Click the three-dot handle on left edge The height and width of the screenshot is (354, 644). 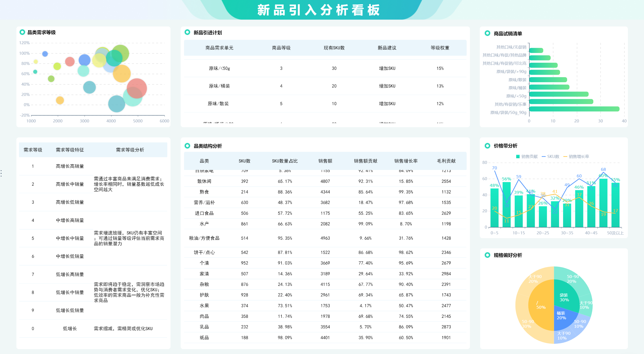tap(1, 173)
